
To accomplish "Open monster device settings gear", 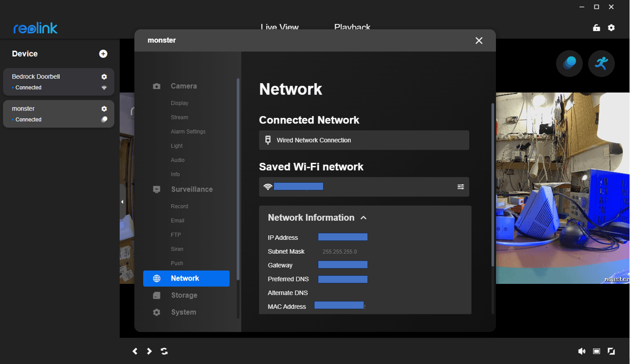I will click(104, 109).
